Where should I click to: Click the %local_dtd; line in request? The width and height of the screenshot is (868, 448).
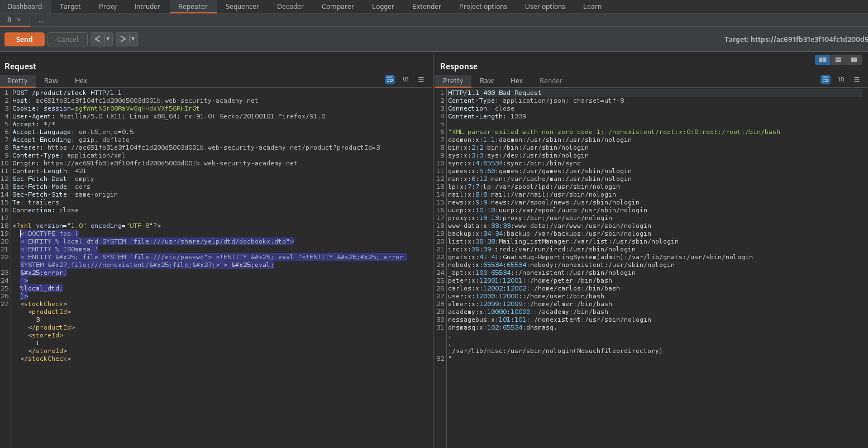pos(41,288)
